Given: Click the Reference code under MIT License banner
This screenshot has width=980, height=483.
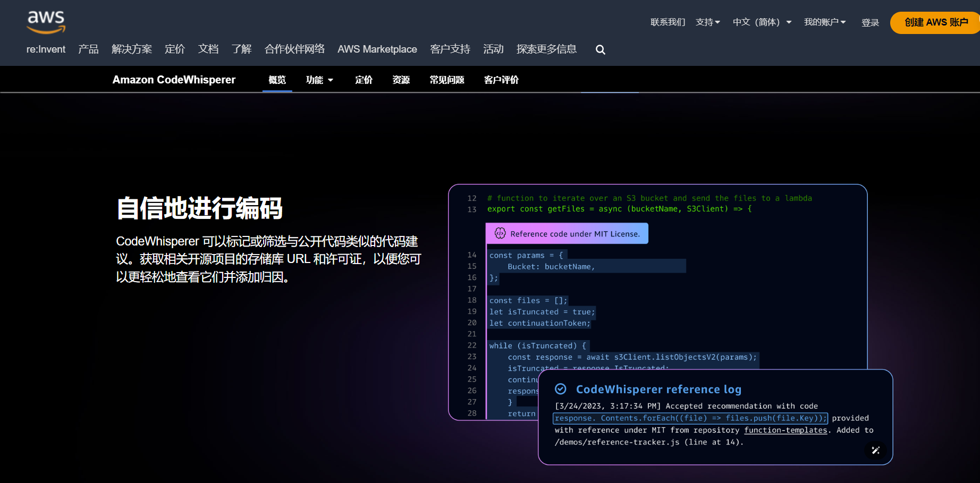Looking at the screenshot, I should pyautogui.click(x=567, y=233).
